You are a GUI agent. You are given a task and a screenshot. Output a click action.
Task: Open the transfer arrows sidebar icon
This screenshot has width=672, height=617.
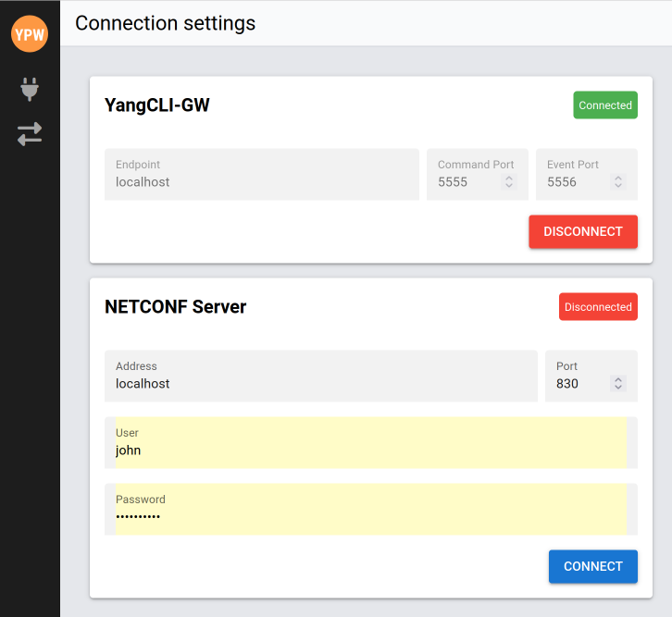tap(30, 134)
